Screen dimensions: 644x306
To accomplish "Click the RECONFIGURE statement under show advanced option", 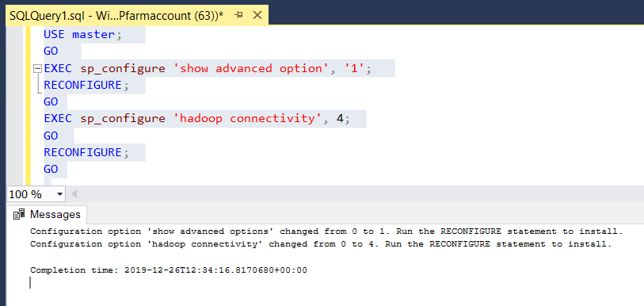I will pyautogui.click(x=82, y=85).
